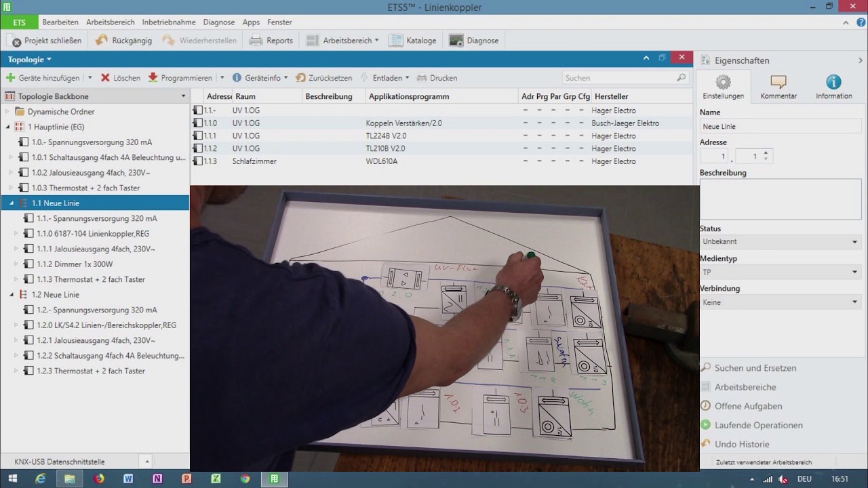
Task: Expand the Dynamische Ordner tree node
Action: [x=7, y=112]
